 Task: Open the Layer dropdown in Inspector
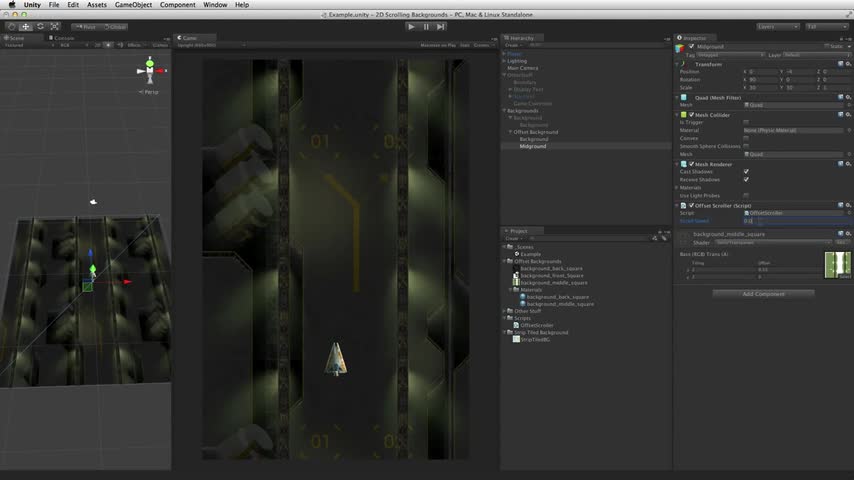(x=815, y=55)
